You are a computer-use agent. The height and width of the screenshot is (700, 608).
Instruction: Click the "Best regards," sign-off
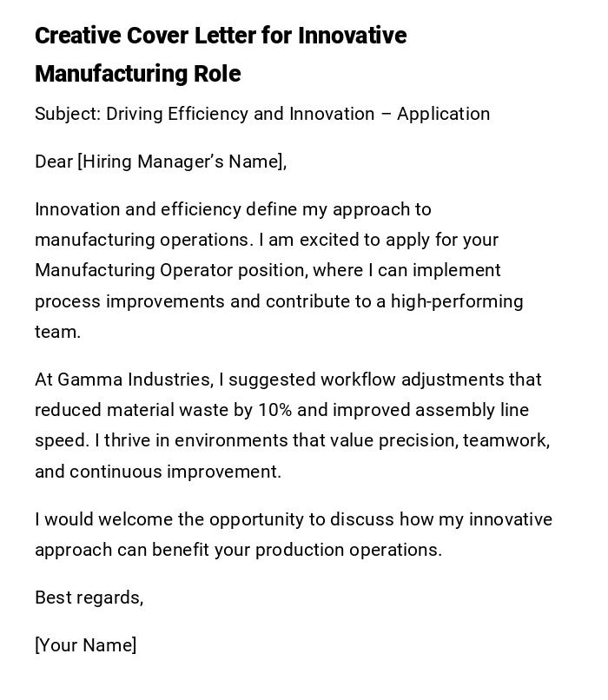pos(89,598)
